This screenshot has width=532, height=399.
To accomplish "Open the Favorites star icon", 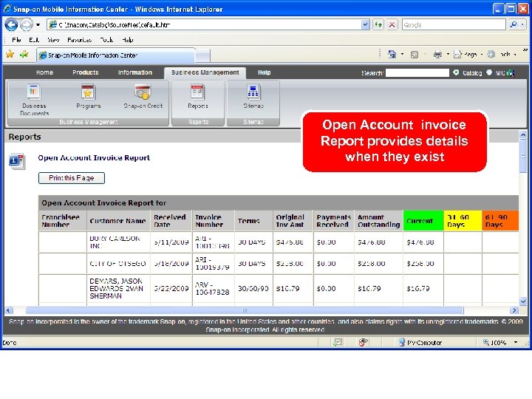I will pyautogui.click(x=10, y=54).
